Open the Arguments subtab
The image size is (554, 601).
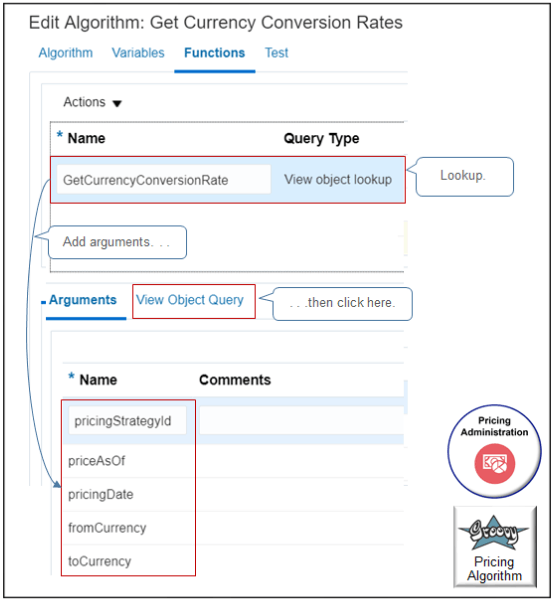pos(82,300)
